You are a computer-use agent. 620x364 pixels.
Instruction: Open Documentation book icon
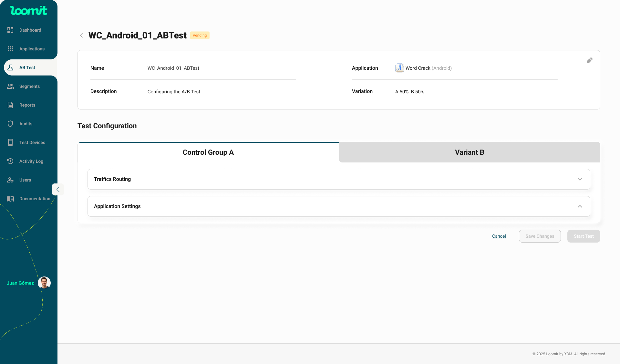10,199
